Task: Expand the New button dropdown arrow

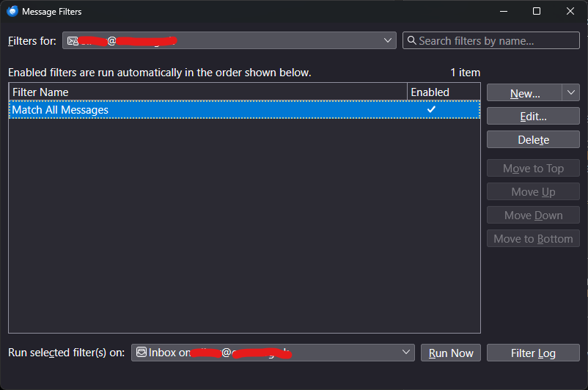Action: click(x=571, y=92)
